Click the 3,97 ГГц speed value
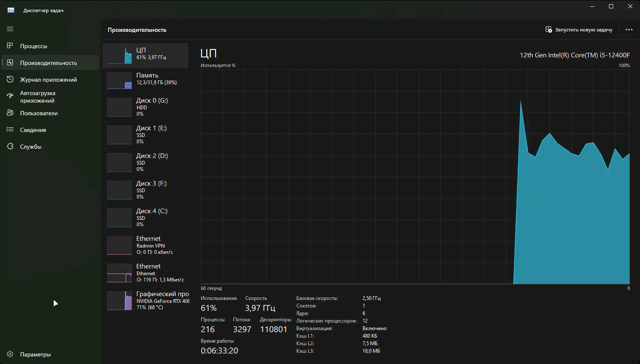 click(260, 308)
